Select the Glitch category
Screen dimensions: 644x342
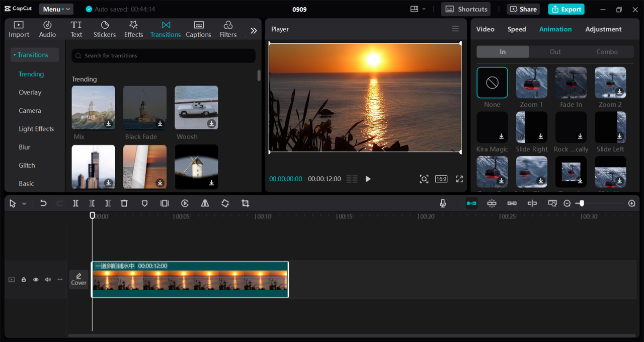(27, 165)
